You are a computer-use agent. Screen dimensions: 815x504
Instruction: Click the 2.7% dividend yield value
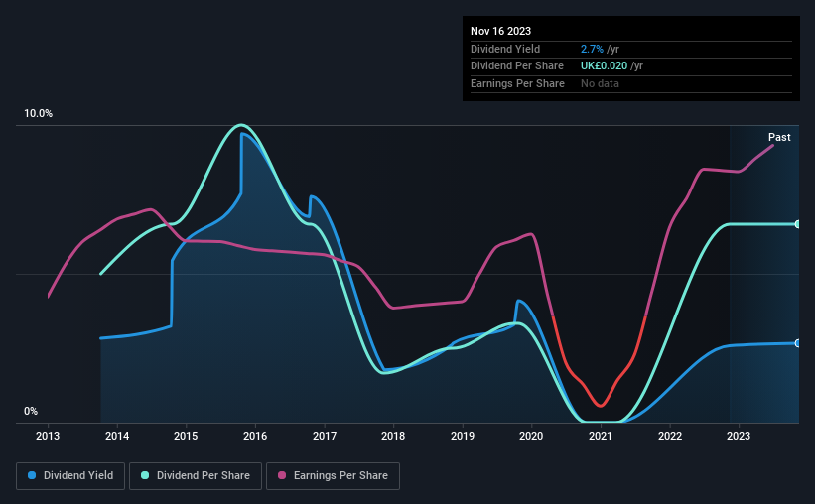592,49
